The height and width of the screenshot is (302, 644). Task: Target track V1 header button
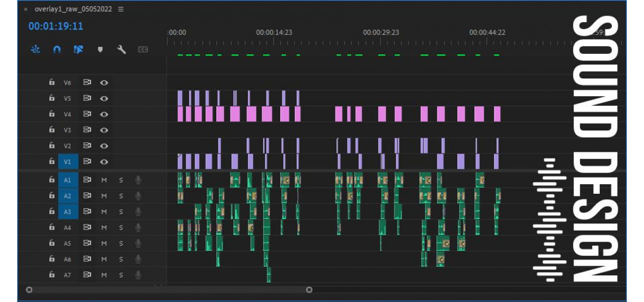(68, 162)
